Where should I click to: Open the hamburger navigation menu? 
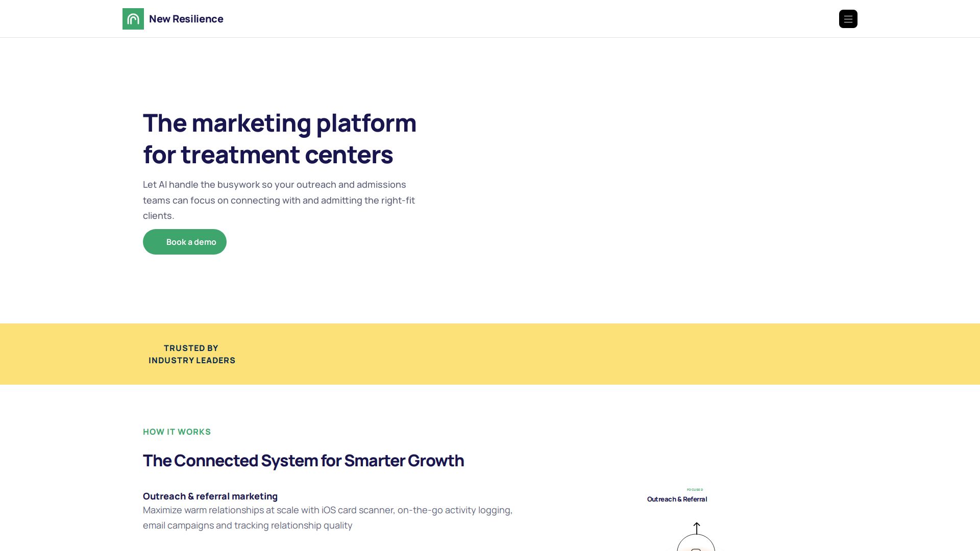[x=848, y=19]
